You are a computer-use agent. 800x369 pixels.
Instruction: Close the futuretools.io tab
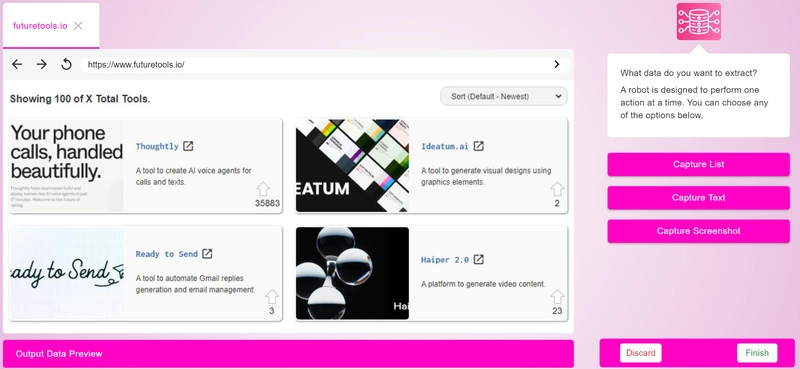click(78, 26)
